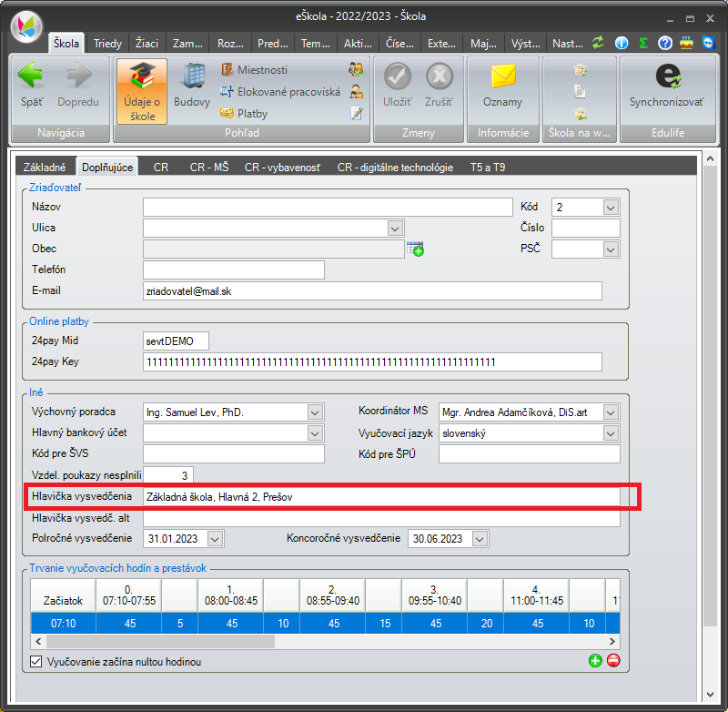Open Polročné vysvedčenie date picker
728x712 pixels.
pyautogui.click(x=214, y=539)
